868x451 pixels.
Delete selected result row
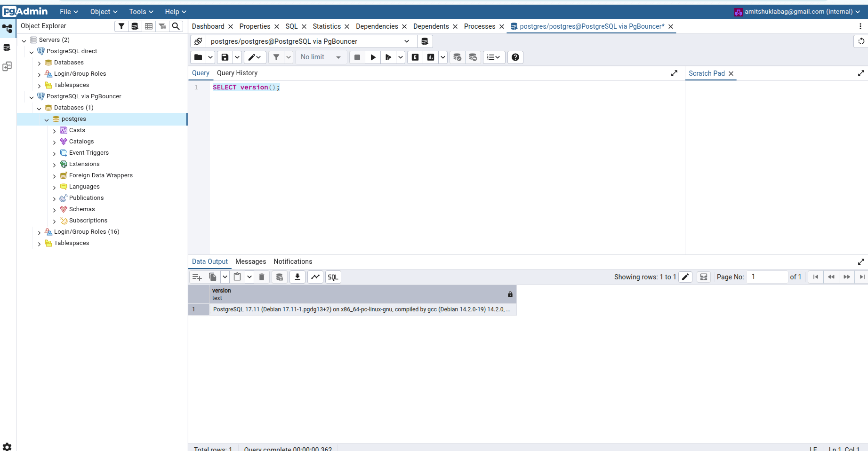[262, 277]
